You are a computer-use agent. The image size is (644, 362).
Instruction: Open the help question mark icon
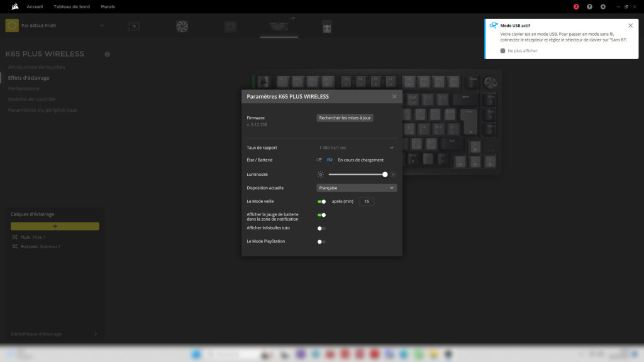click(589, 6)
